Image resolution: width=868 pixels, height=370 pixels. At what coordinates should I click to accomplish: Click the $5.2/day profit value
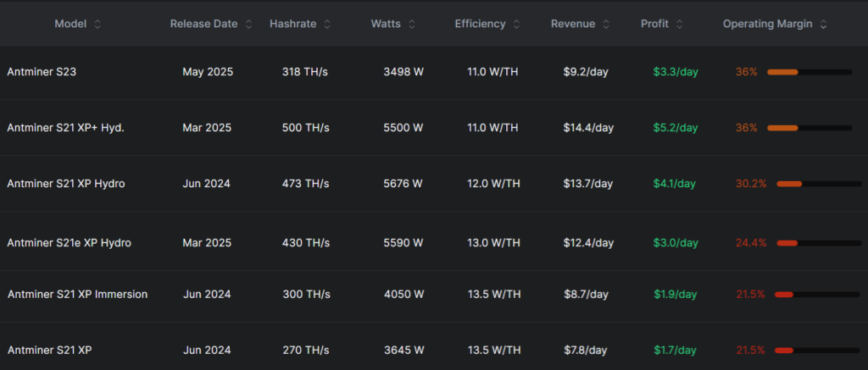pos(675,128)
